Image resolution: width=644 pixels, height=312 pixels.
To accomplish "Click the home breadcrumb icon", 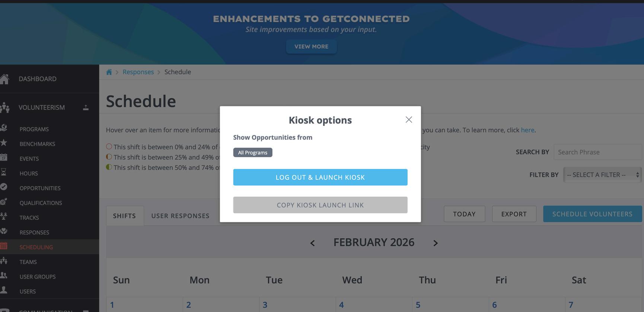I will click(109, 72).
